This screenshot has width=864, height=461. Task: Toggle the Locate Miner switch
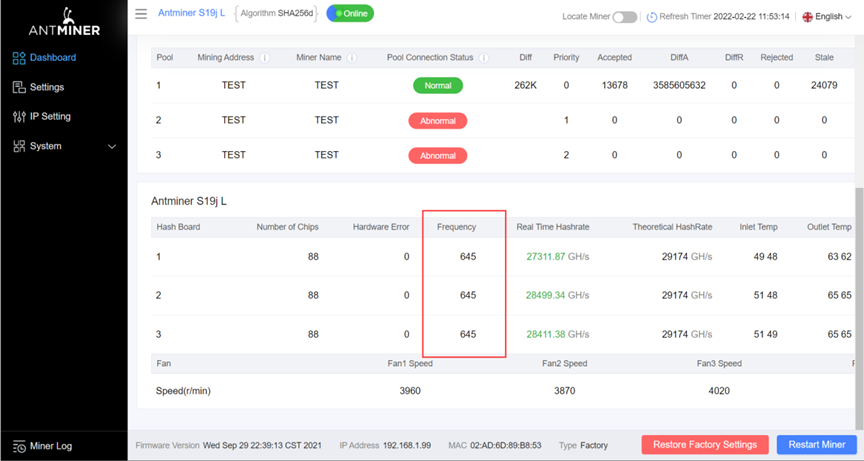(624, 17)
